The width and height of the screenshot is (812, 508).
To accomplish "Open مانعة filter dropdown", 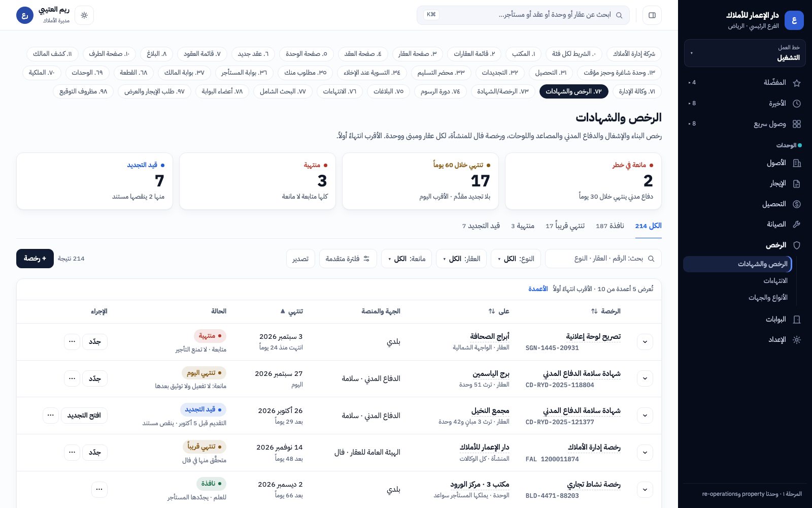I will click(x=407, y=259).
